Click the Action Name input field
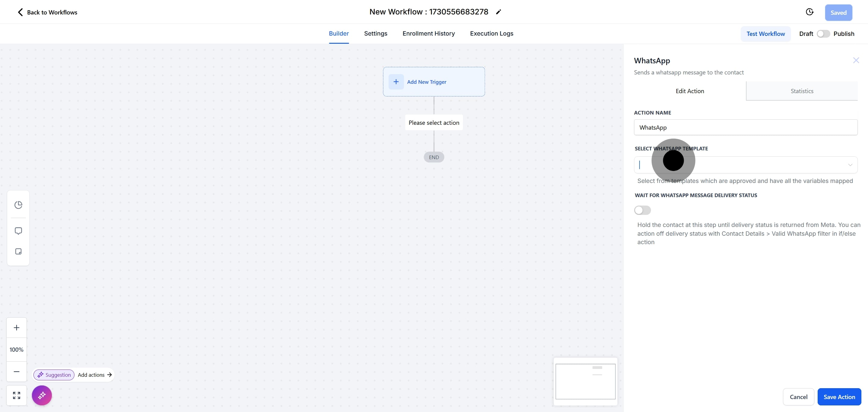This screenshot has height=412, width=868. [x=745, y=127]
